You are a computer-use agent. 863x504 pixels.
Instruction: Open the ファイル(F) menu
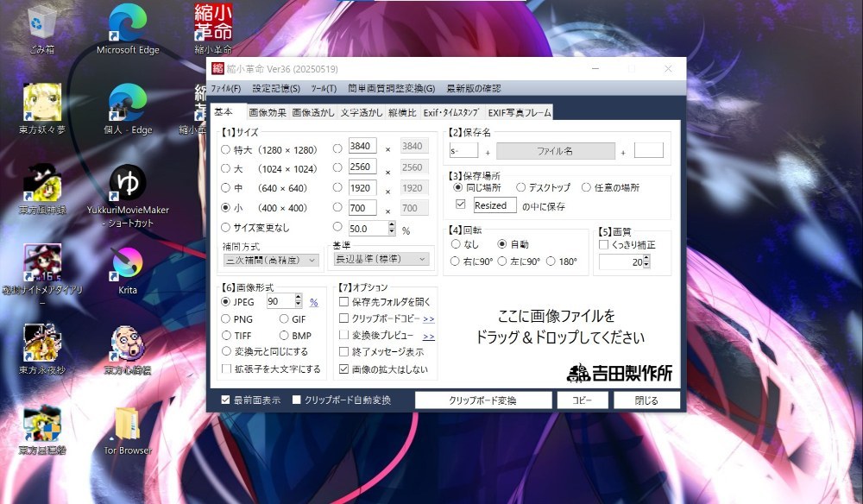point(225,89)
